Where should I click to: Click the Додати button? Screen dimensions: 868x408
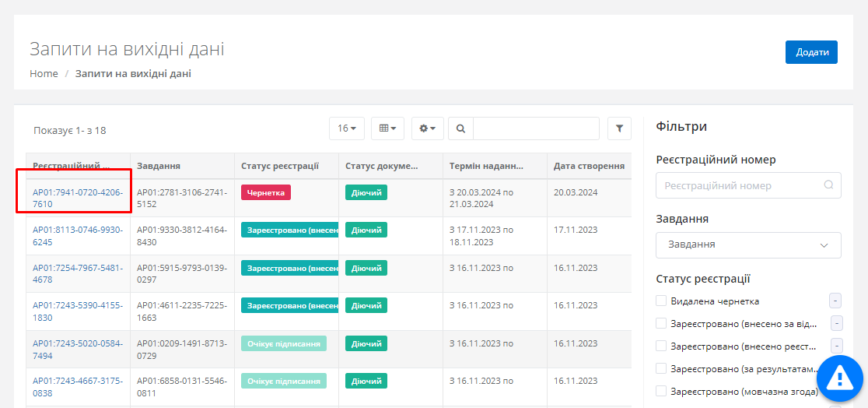tap(811, 52)
